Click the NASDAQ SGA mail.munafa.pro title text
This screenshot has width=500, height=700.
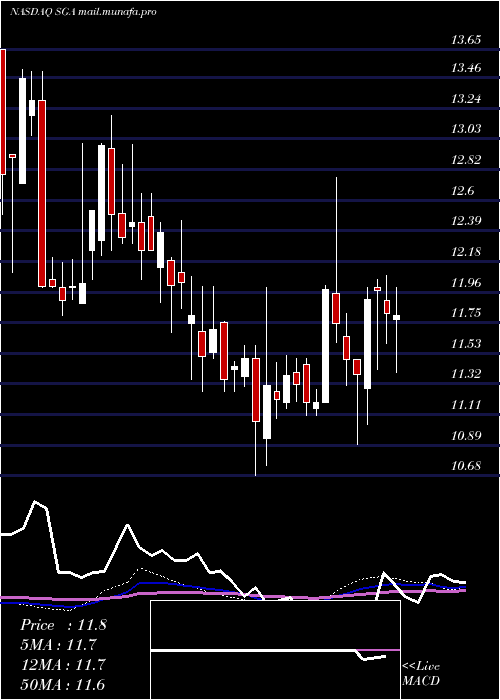tap(83, 12)
